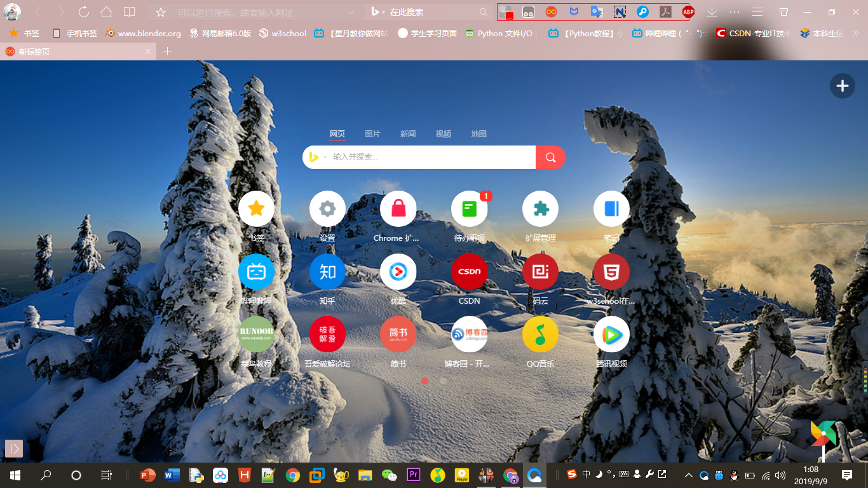Switch to the 新闻 search tab
The height and width of the screenshot is (488, 868).
click(x=408, y=133)
